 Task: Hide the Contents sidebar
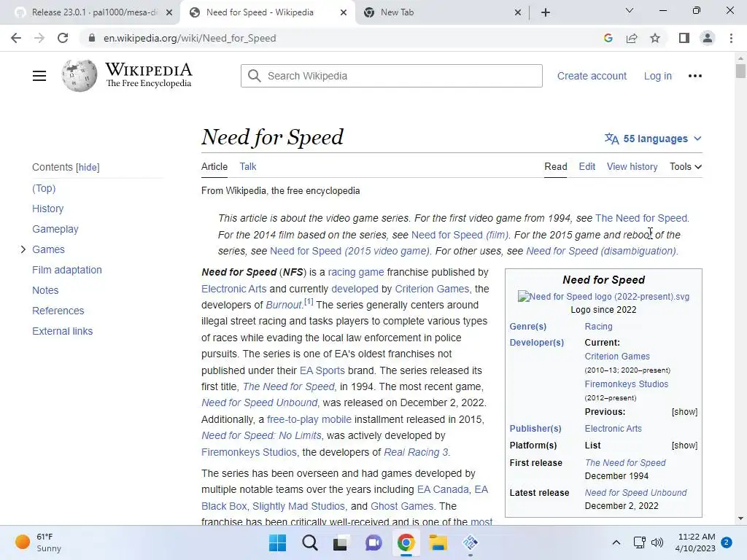point(88,167)
